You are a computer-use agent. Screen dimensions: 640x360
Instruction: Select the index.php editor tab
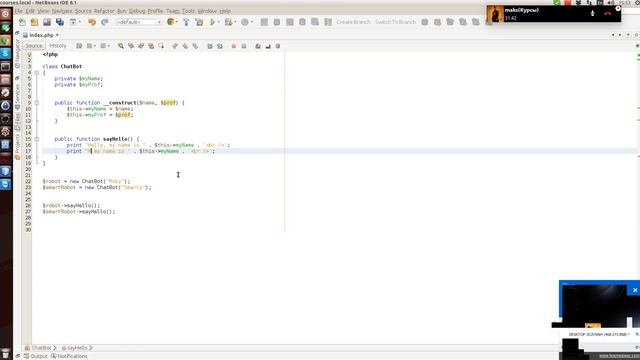(x=41, y=35)
